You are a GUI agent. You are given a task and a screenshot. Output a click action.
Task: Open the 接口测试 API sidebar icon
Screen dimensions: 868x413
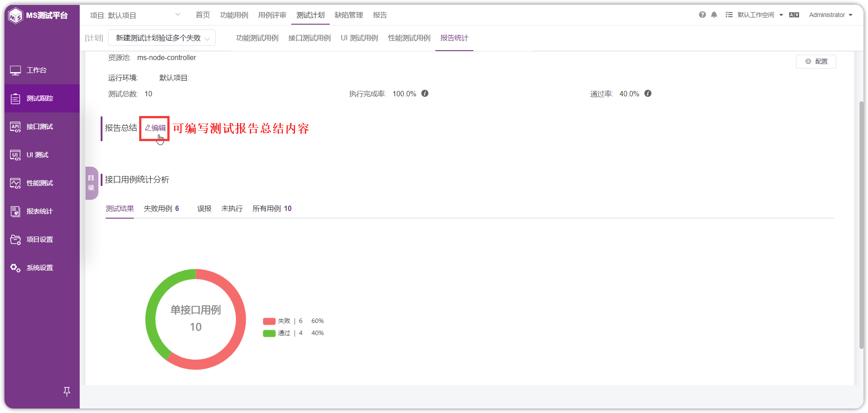pos(16,127)
